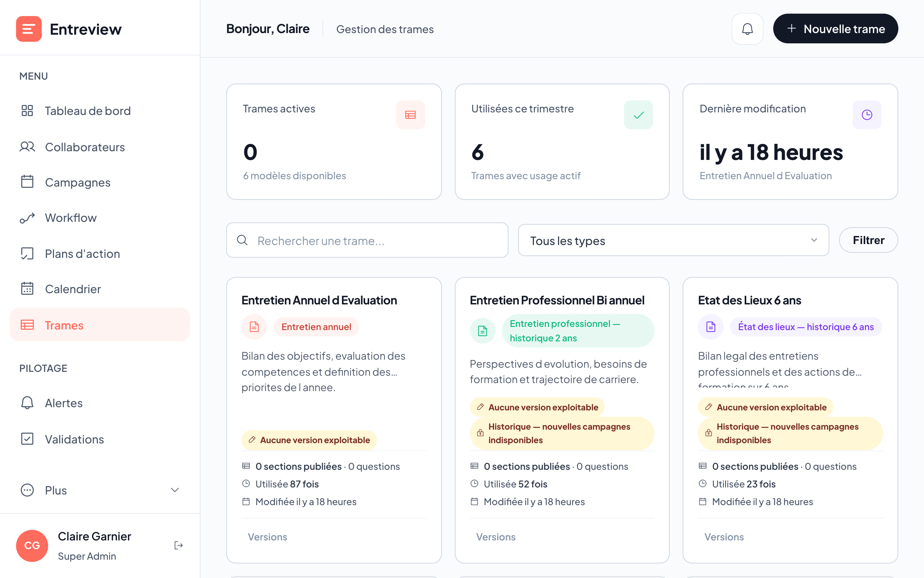Click "Gestion des trames" header subtitle
The image size is (924, 578).
pos(385,29)
